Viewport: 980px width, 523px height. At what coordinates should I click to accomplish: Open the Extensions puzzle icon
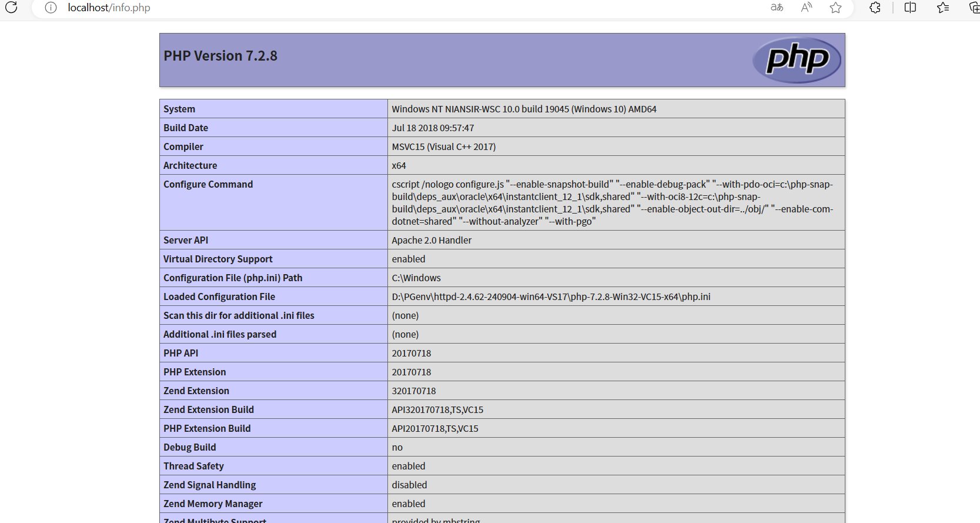(875, 8)
